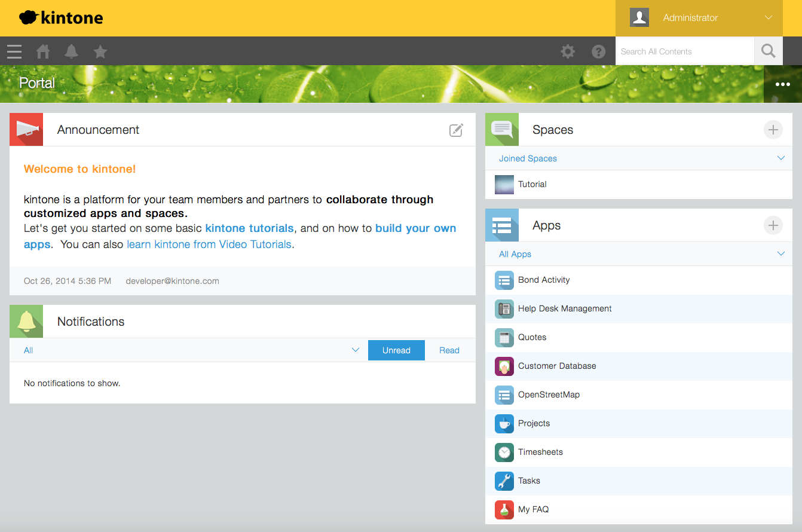
Task: Open the notifications bell in toolbar
Action: pos(72,52)
